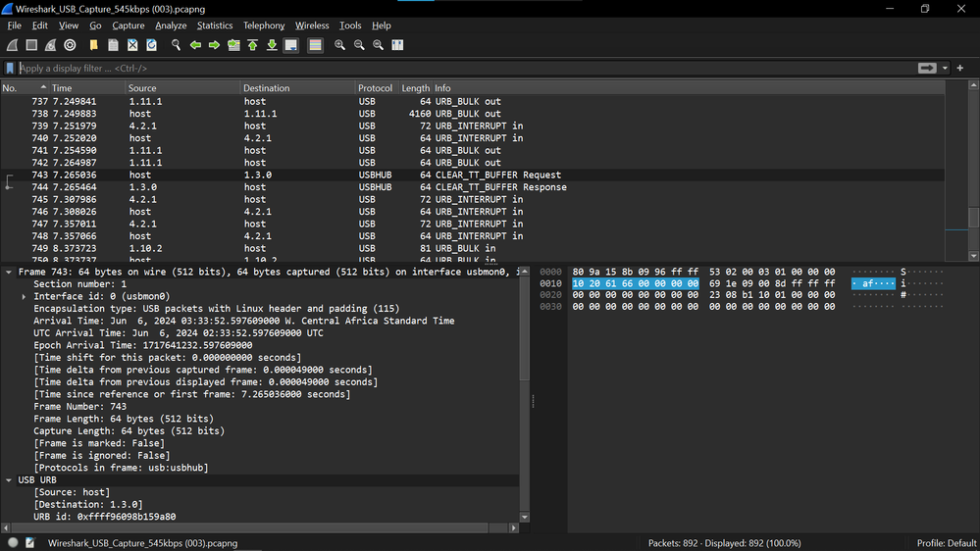
Task: Reload this capture file icon
Action: point(151,45)
